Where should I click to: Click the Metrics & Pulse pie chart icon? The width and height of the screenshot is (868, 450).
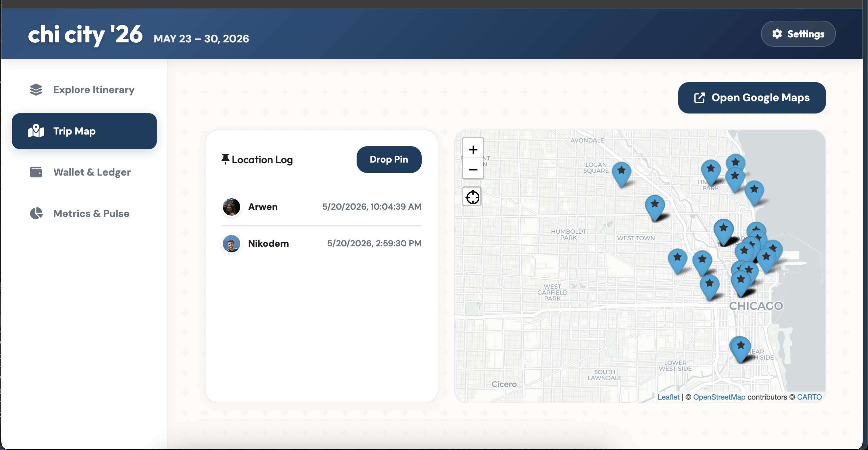pos(36,213)
